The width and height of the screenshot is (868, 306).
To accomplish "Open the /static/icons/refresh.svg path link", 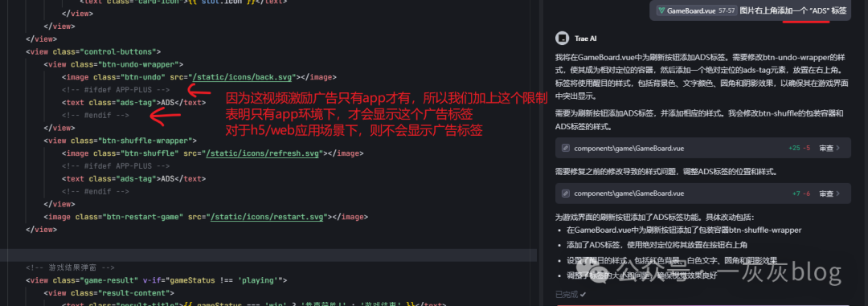I will 262,153.
